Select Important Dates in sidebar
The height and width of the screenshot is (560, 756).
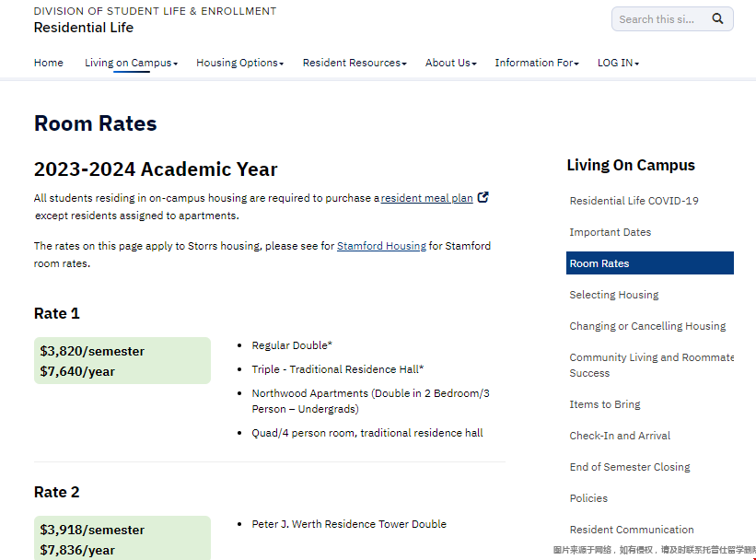tap(610, 232)
